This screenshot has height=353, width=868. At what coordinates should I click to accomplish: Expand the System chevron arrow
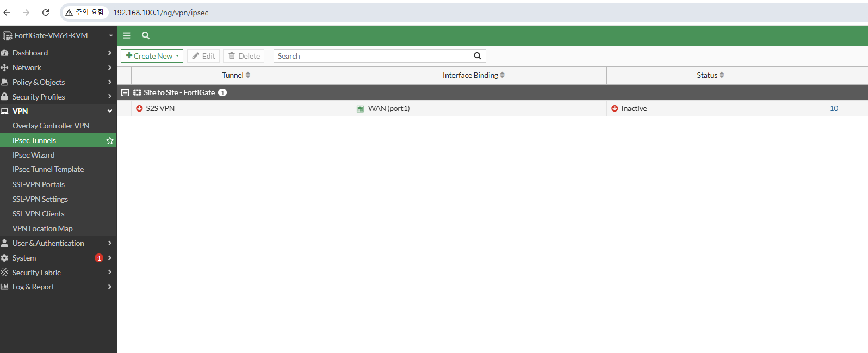tap(110, 258)
